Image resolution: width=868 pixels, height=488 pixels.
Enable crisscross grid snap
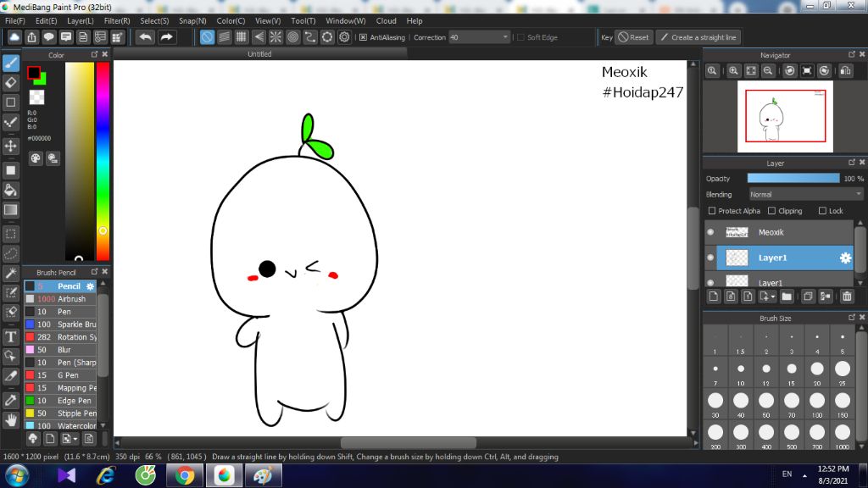point(242,37)
